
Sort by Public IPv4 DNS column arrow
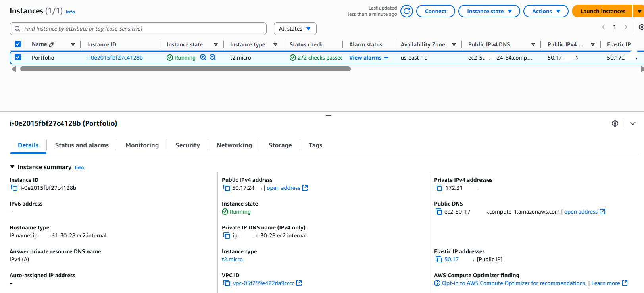click(533, 44)
